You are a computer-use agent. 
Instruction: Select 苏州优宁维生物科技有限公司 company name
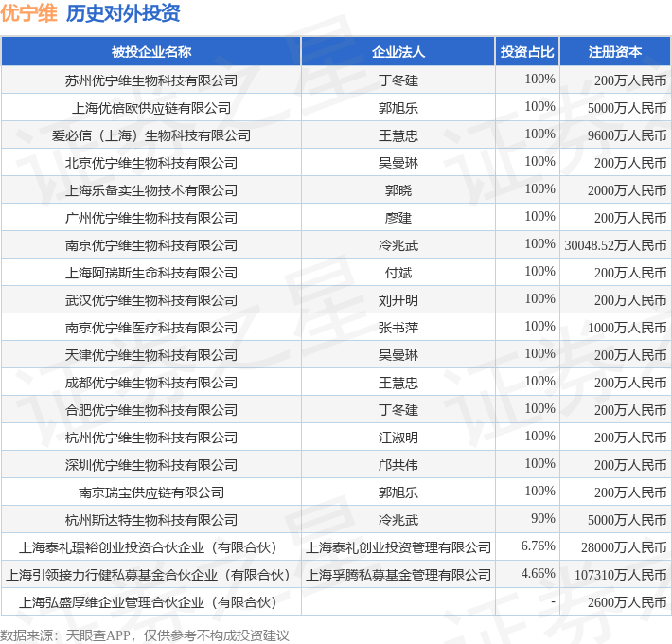151,80
